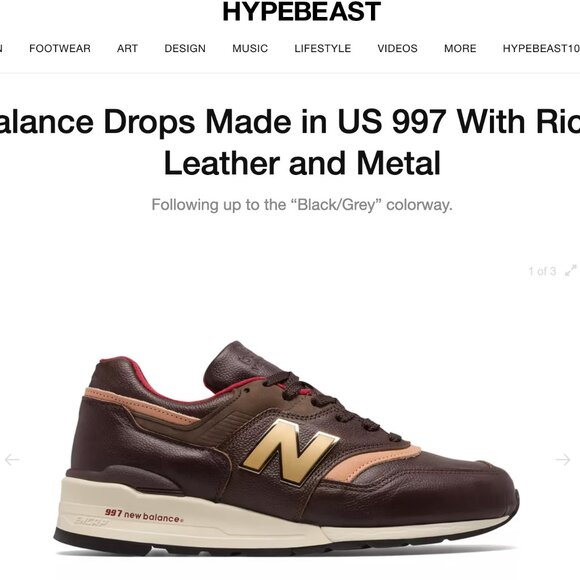580x580 pixels.
Task: Click the gold N logo on the shoe
Action: (x=289, y=452)
